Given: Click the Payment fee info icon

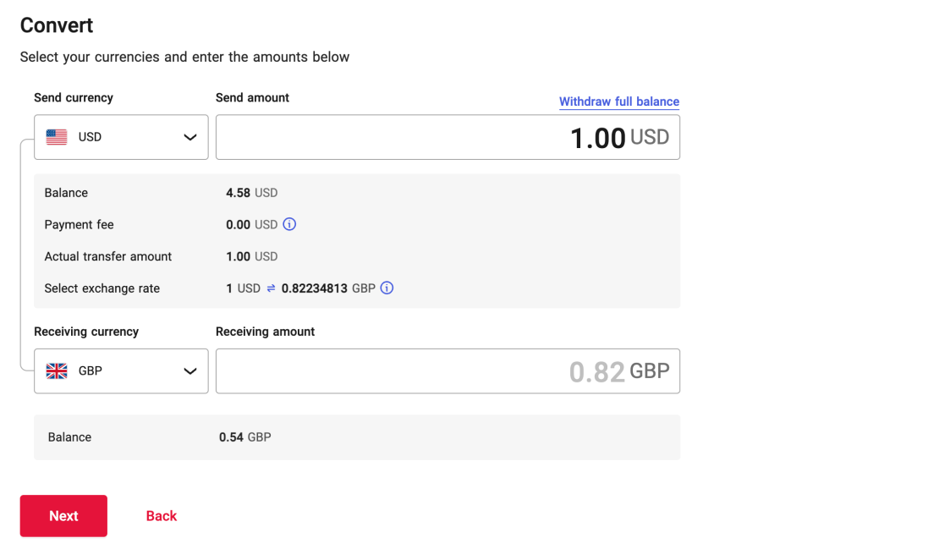Looking at the screenshot, I should [x=289, y=225].
